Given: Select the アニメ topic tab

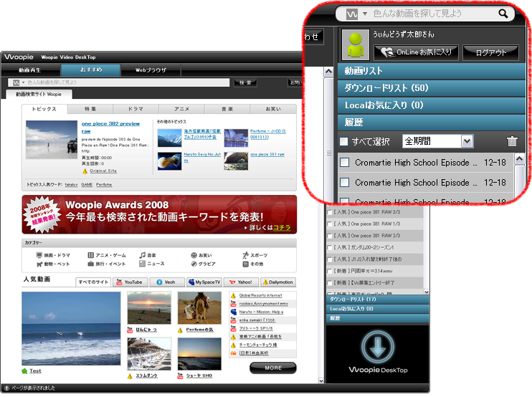Looking at the screenshot, I should tap(181, 109).
